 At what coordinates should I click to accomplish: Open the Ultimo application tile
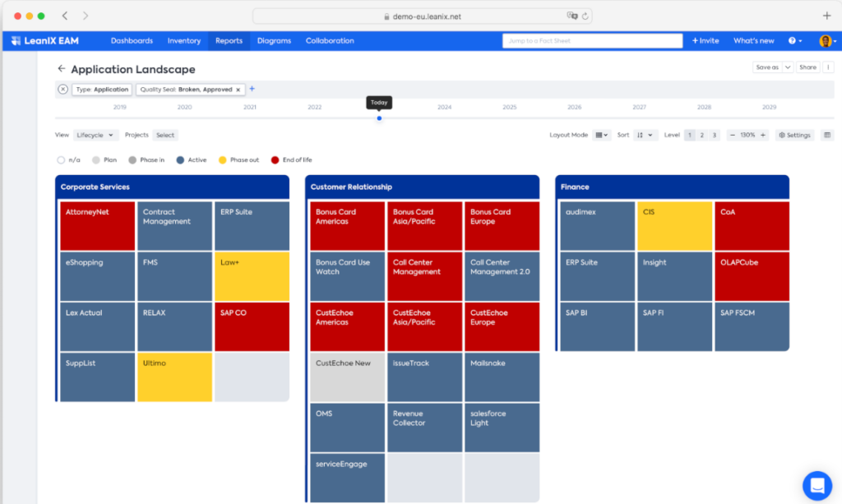[174, 377]
